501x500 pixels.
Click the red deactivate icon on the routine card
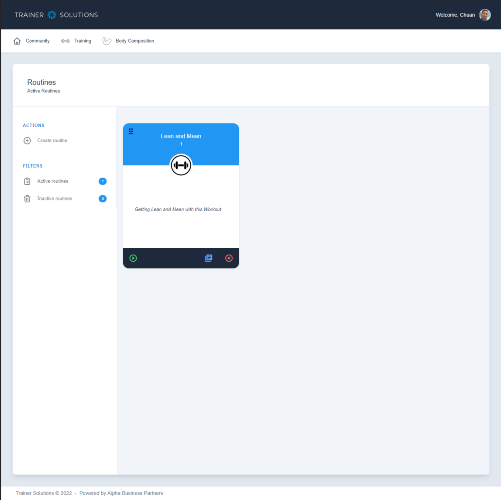tap(229, 258)
